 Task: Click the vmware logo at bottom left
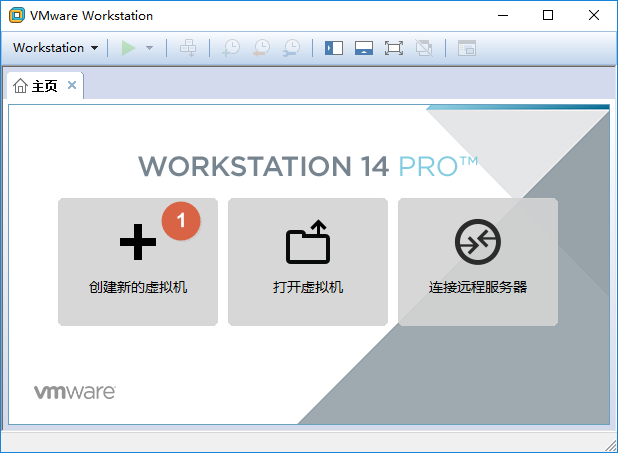(75, 393)
